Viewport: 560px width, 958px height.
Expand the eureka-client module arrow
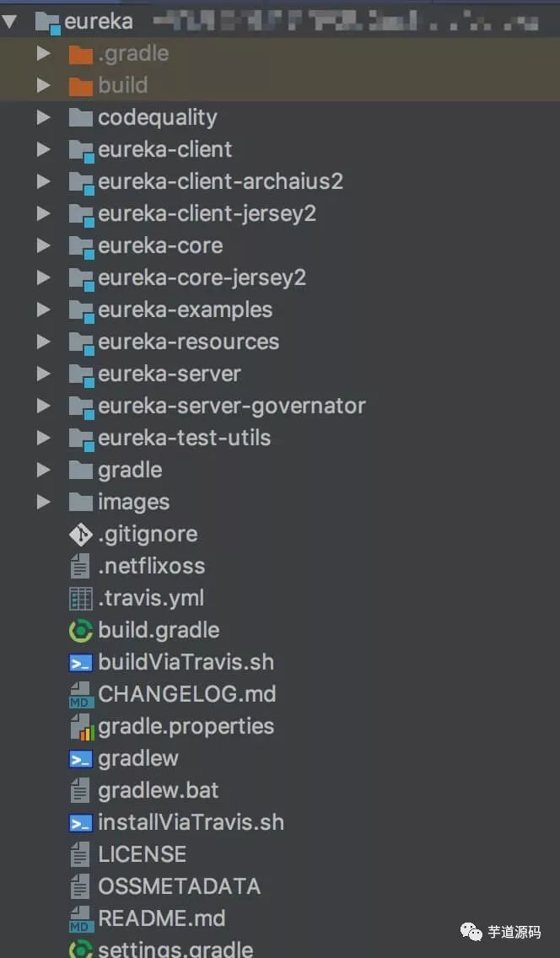tap(43, 149)
